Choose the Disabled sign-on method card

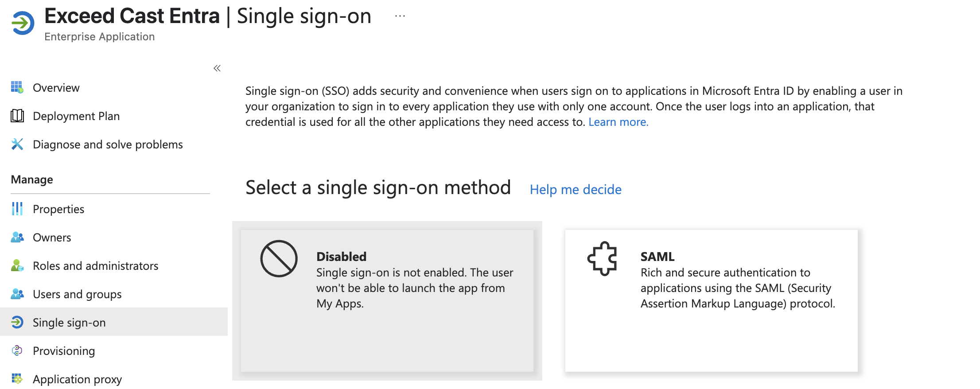(387, 300)
